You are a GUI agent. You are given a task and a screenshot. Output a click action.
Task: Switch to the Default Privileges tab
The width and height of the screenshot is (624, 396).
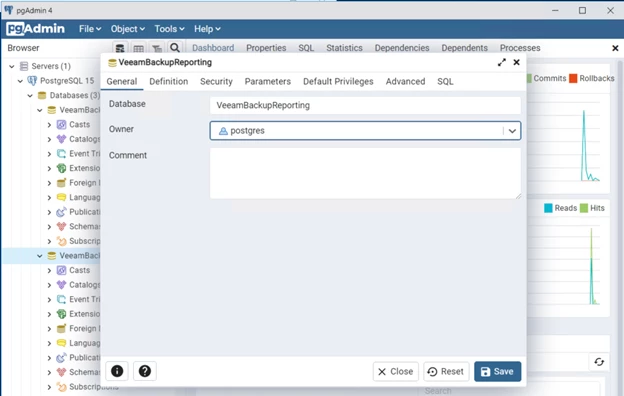[338, 82]
